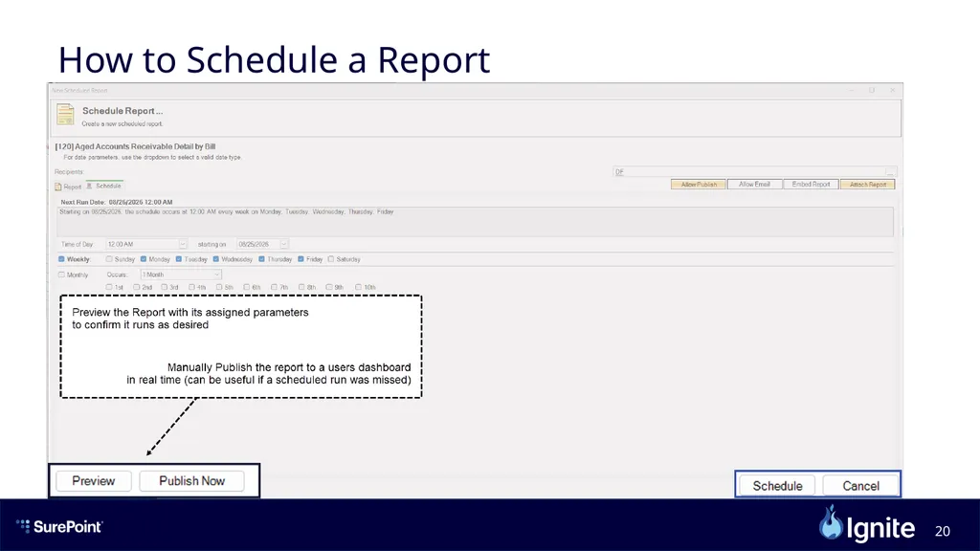Viewport: 980px width, 551px height.
Task: Uncheck the Monday checkbox
Action: 144,259
